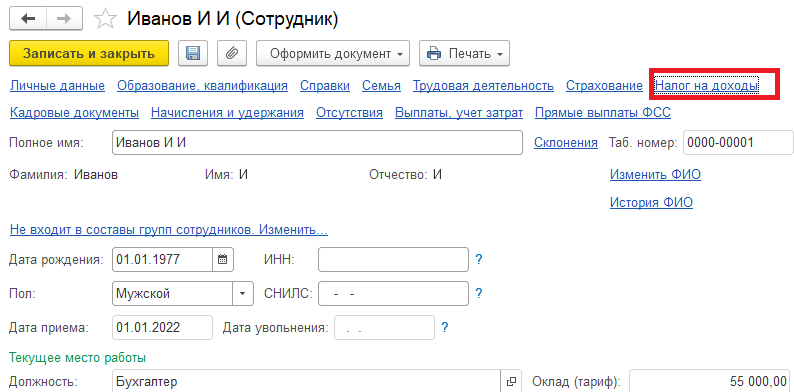Open Отсутствия link
The image size is (794, 392).
pos(349,112)
